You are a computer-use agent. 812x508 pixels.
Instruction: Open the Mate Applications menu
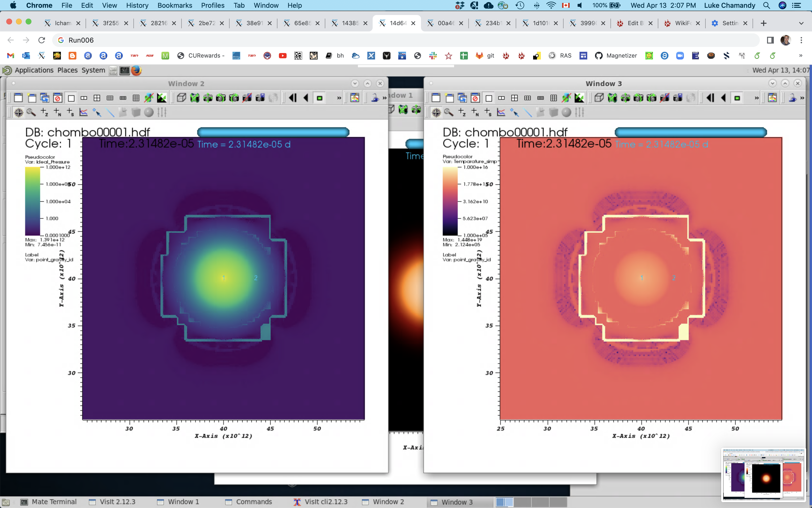(x=34, y=70)
